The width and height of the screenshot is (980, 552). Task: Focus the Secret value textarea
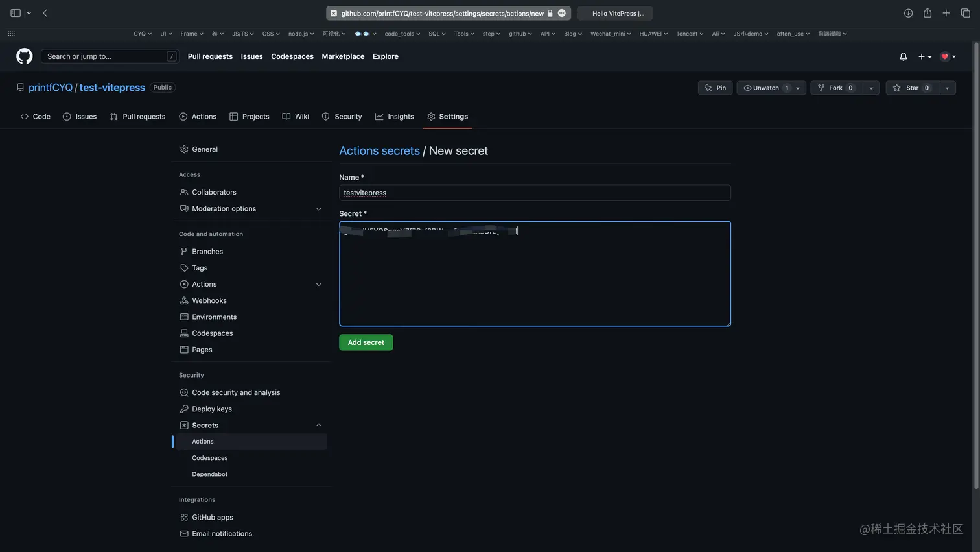point(535,274)
